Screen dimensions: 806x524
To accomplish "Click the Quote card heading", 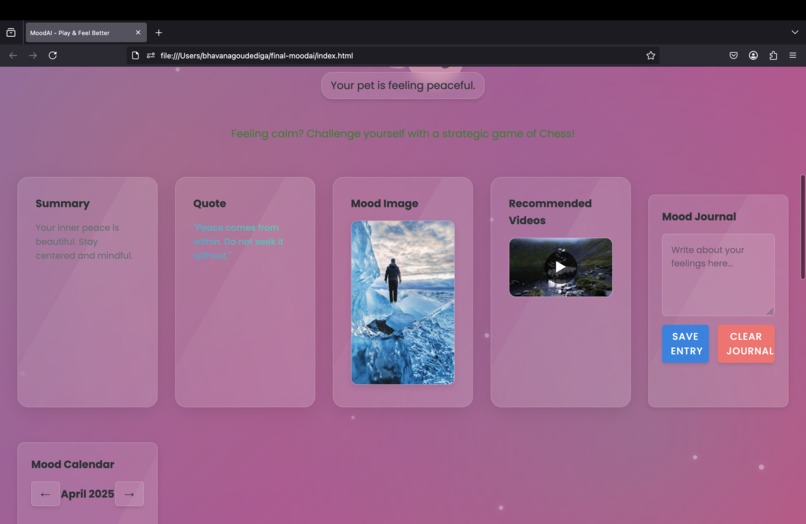I will click(209, 204).
